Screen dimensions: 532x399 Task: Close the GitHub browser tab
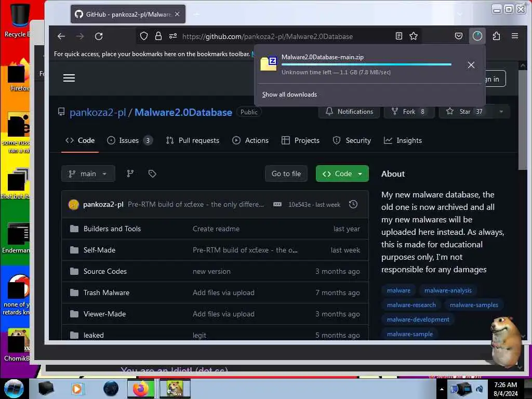click(177, 14)
